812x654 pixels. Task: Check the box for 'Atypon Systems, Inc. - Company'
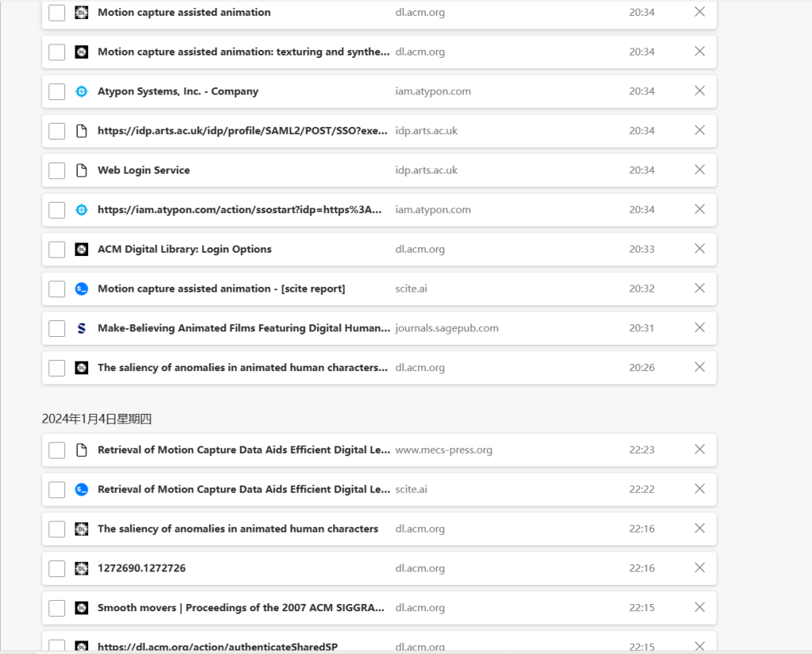click(x=57, y=92)
